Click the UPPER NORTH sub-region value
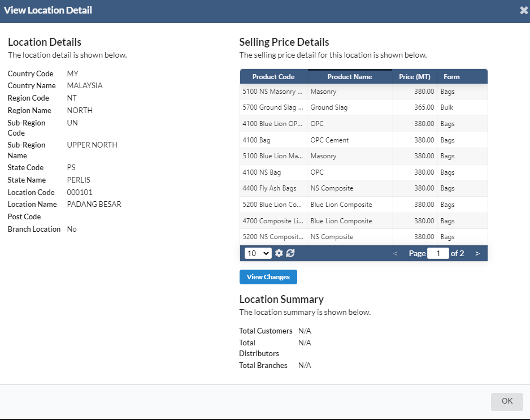Viewport: 530px width, 420px height. [x=92, y=145]
